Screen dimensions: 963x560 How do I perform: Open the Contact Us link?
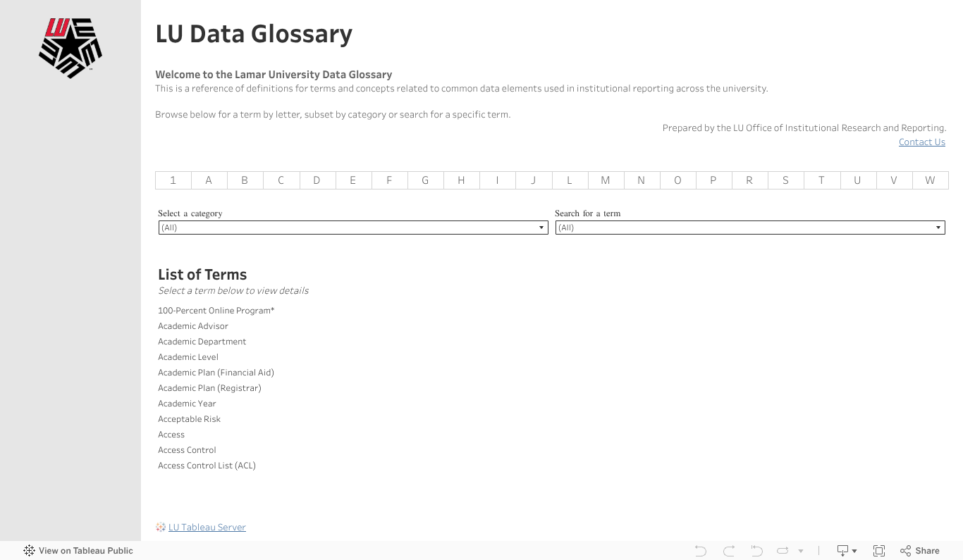click(921, 142)
